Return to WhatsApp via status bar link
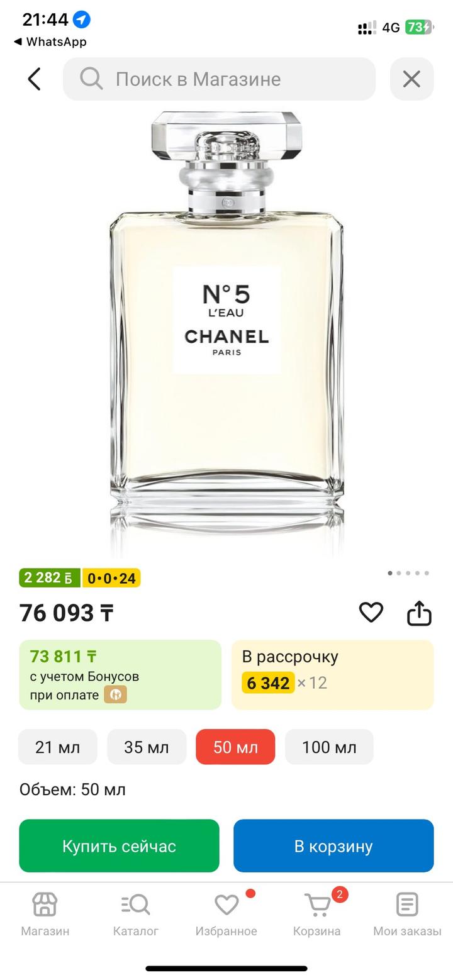Image resolution: width=453 pixels, height=980 pixels. pyautogui.click(x=50, y=42)
